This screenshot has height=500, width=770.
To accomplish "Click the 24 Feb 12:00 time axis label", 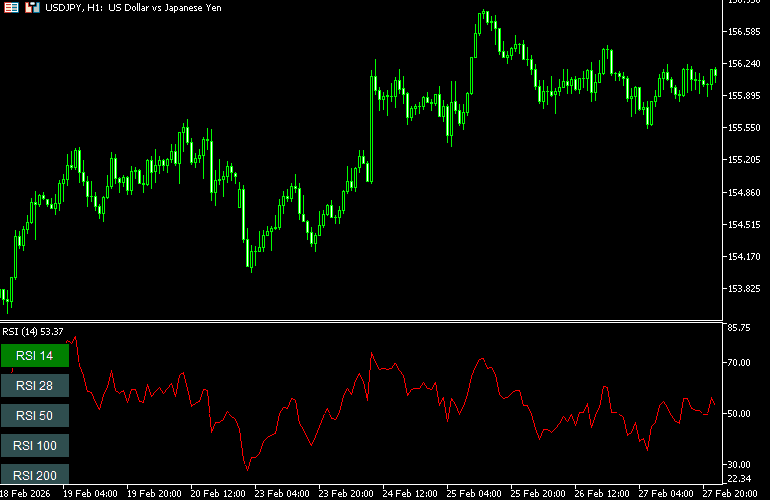I will [x=411, y=493].
